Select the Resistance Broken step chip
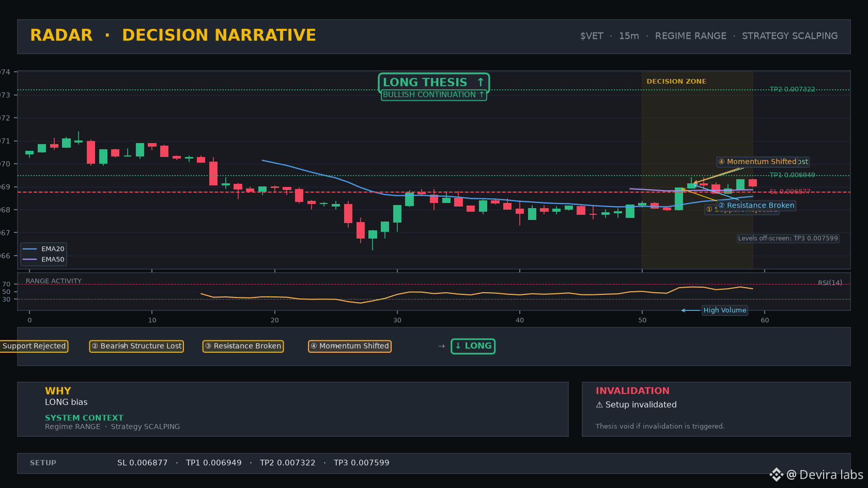 point(243,346)
